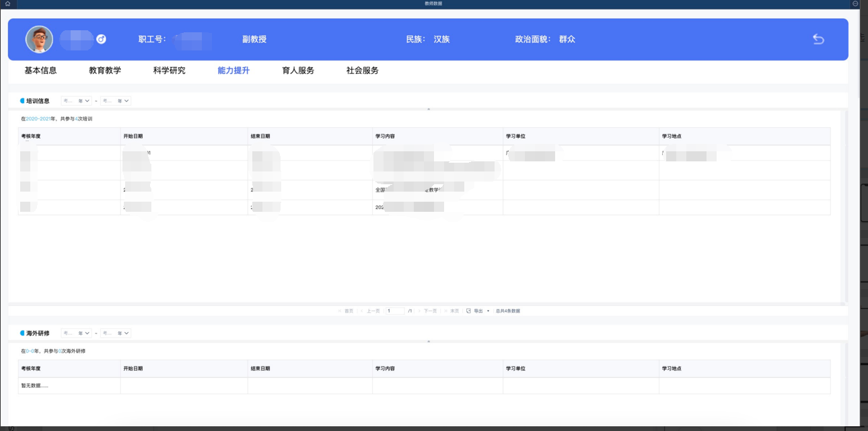Click the collapse arrow above training table

[x=429, y=109]
